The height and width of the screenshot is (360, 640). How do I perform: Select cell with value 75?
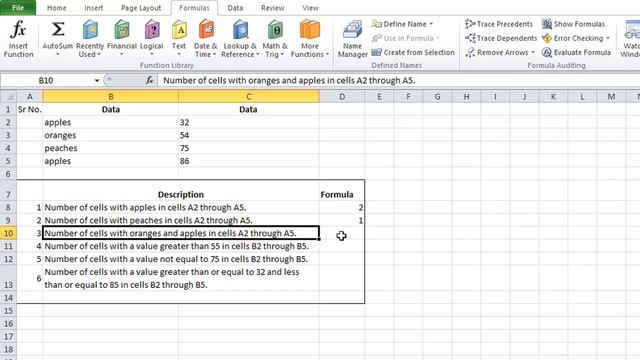249,148
